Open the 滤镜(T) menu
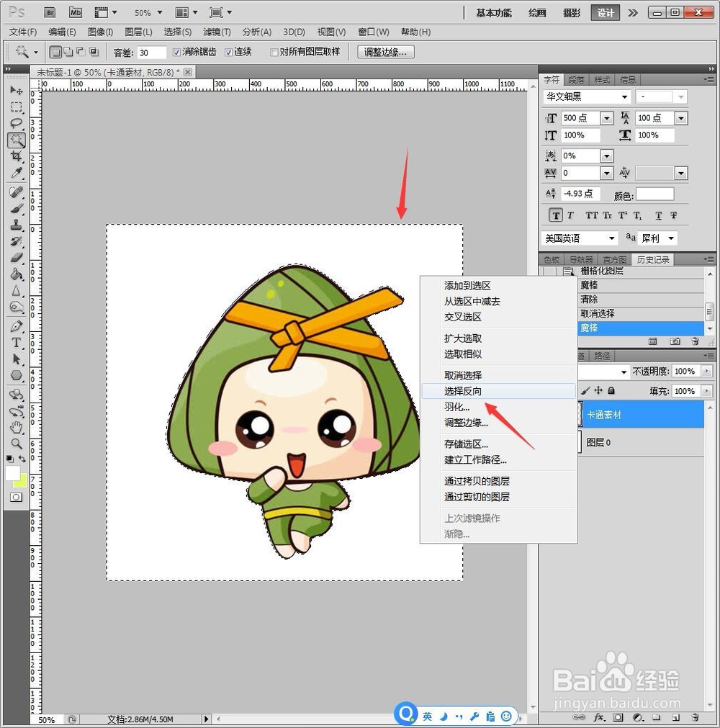The height and width of the screenshot is (728, 720). (x=217, y=32)
